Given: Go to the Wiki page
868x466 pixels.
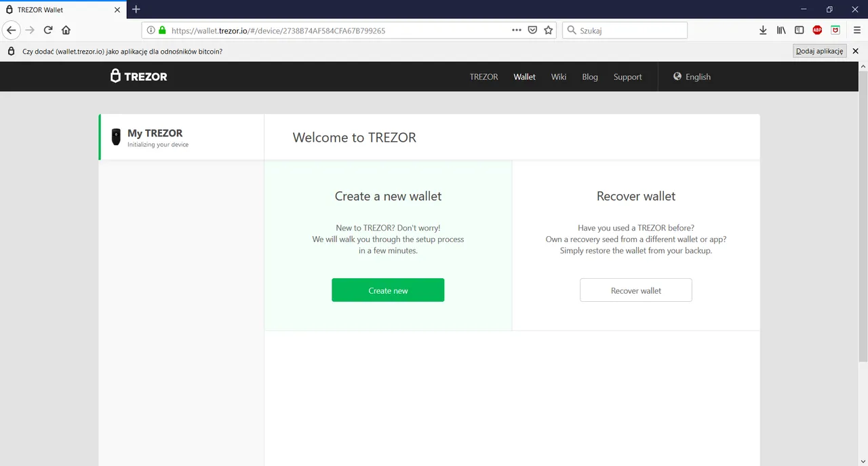Looking at the screenshot, I should pyautogui.click(x=559, y=77).
